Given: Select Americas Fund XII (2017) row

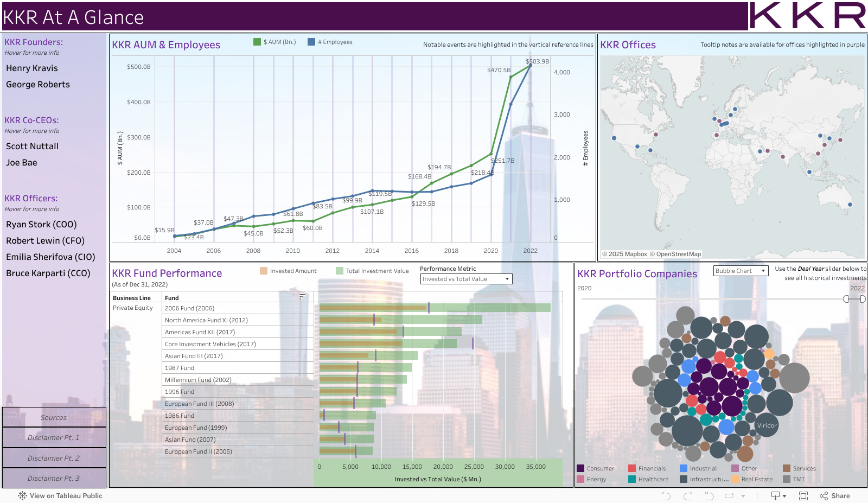Looking at the screenshot, I should click(x=238, y=332).
